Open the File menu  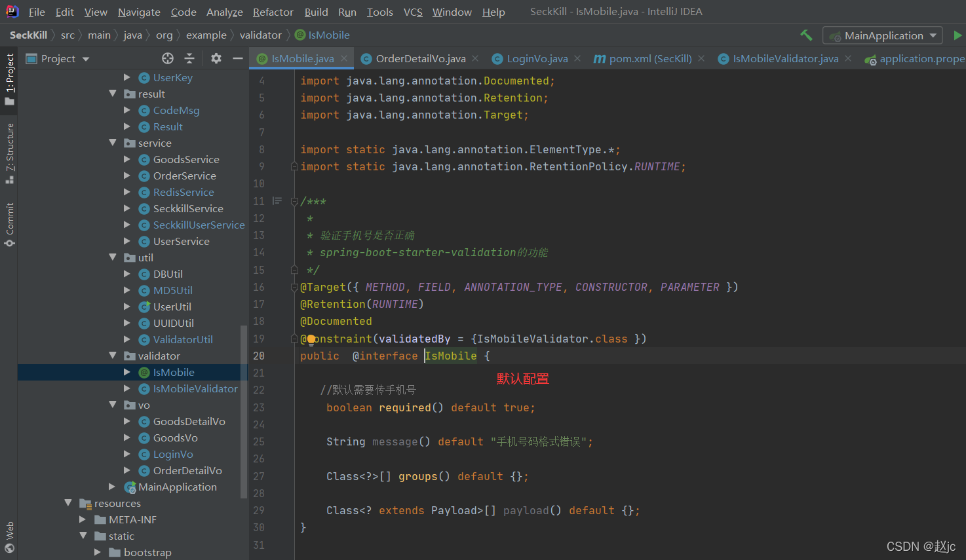37,12
